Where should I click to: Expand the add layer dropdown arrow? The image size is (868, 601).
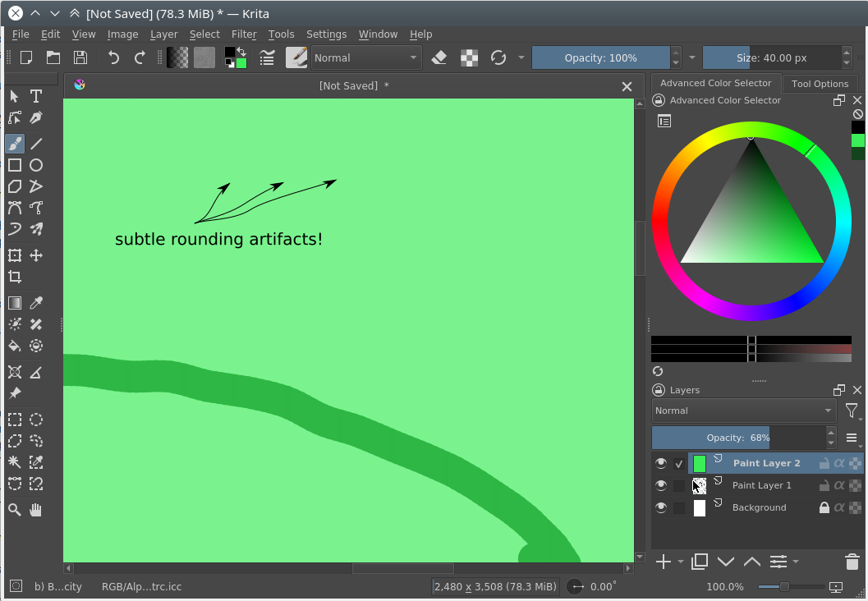680,562
